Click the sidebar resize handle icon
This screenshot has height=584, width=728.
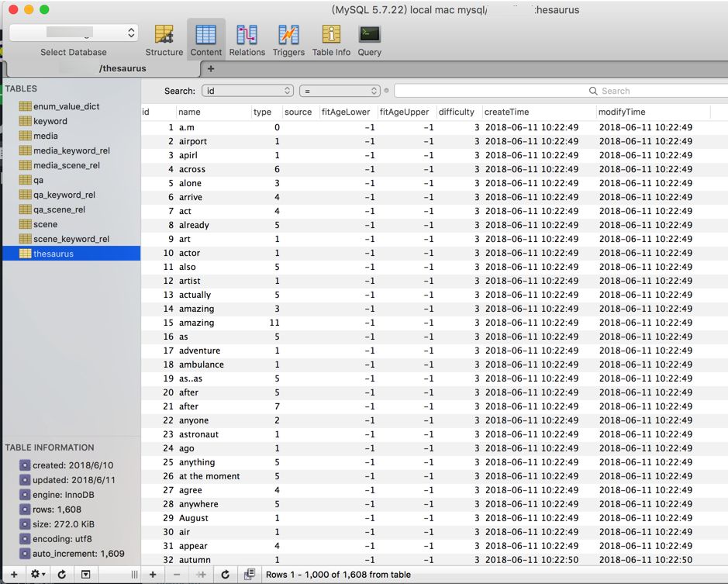click(x=134, y=575)
